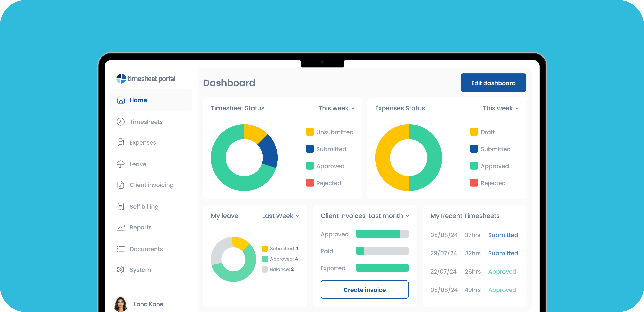Click the Create invoice button
Image resolution: width=644 pixels, height=312 pixels.
click(x=364, y=290)
